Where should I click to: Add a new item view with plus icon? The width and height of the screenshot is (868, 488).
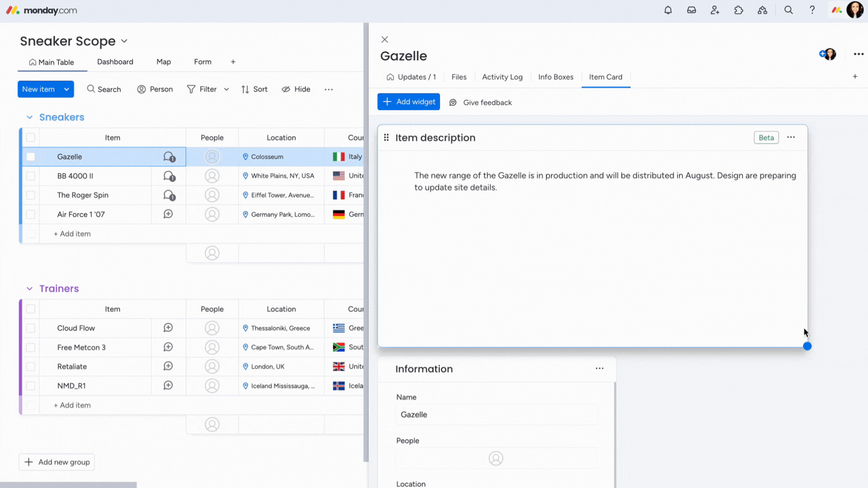click(x=855, y=76)
